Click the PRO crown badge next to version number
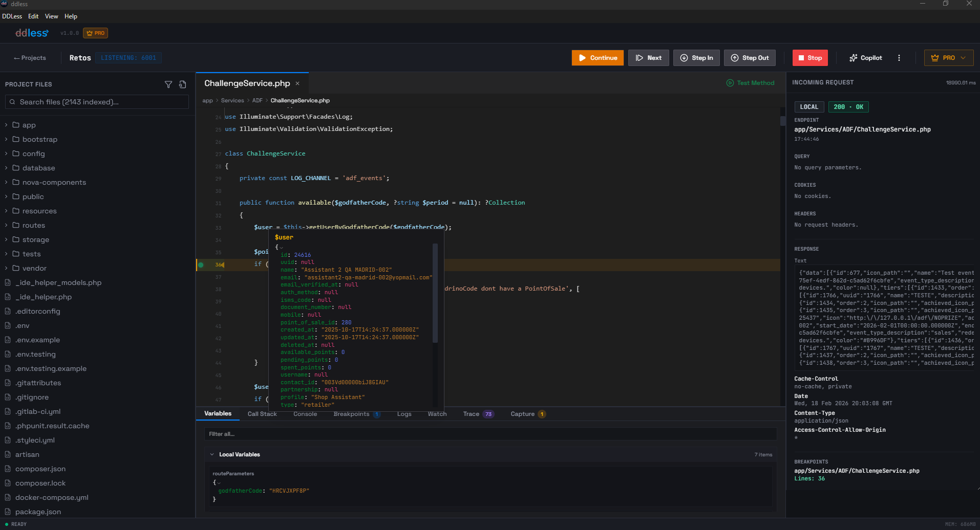The height and width of the screenshot is (530, 980). [x=95, y=33]
